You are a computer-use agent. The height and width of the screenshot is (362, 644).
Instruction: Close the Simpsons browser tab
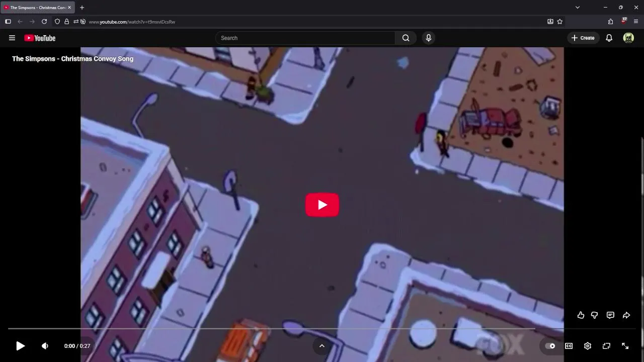(69, 8)
